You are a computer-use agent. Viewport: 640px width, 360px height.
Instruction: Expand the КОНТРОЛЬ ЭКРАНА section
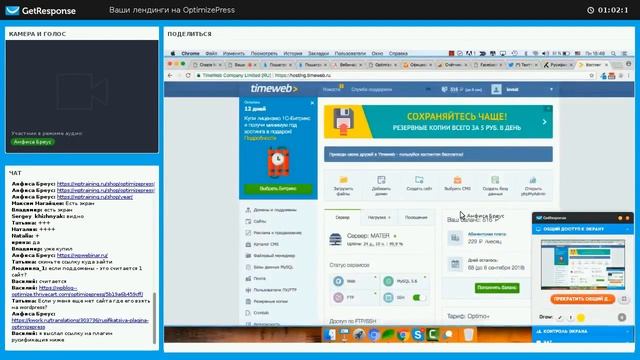628,331
